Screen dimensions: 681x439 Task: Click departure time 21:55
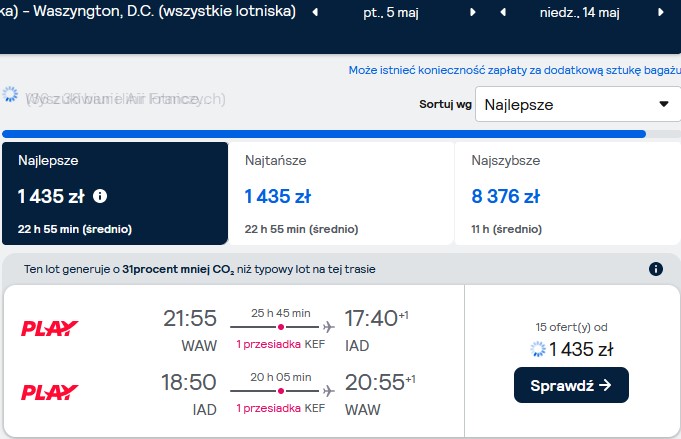point(190,318)
